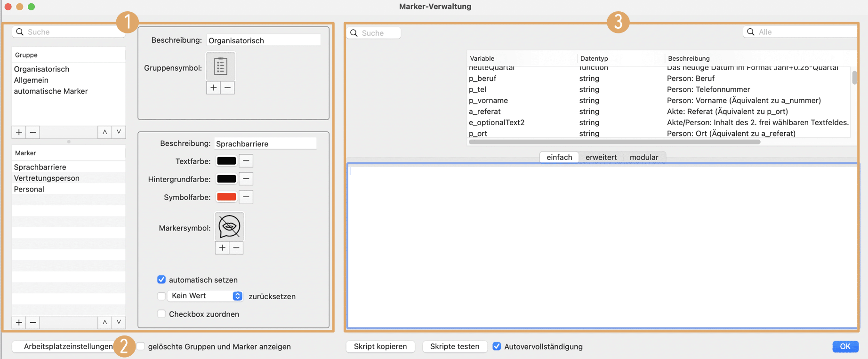Select the e_optionalText2 variable row
Image resolution: width=868 pixels, height=359 pixels.
point(659,122)
